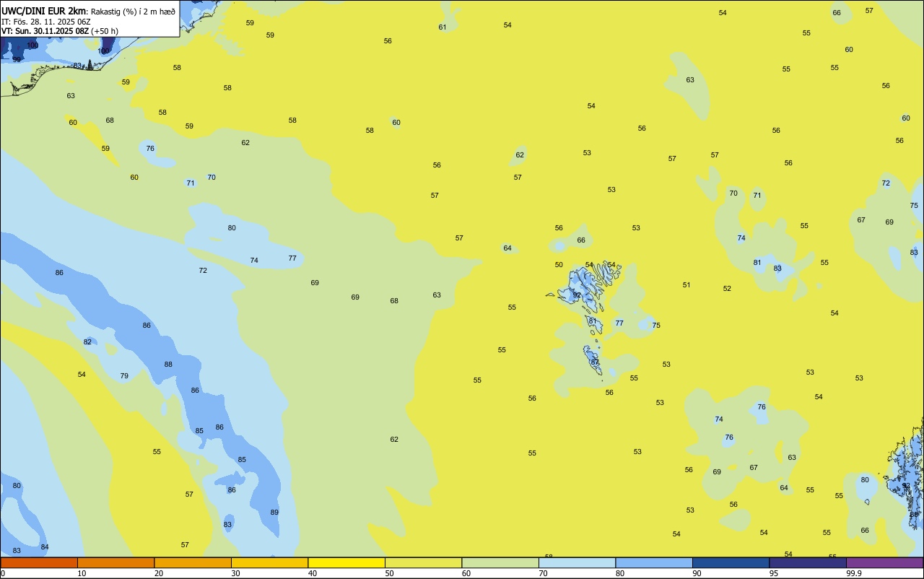924x579 pixels.
Task: Click the medium blue 80–90 legend swatch
Action: tap(654, 562)
